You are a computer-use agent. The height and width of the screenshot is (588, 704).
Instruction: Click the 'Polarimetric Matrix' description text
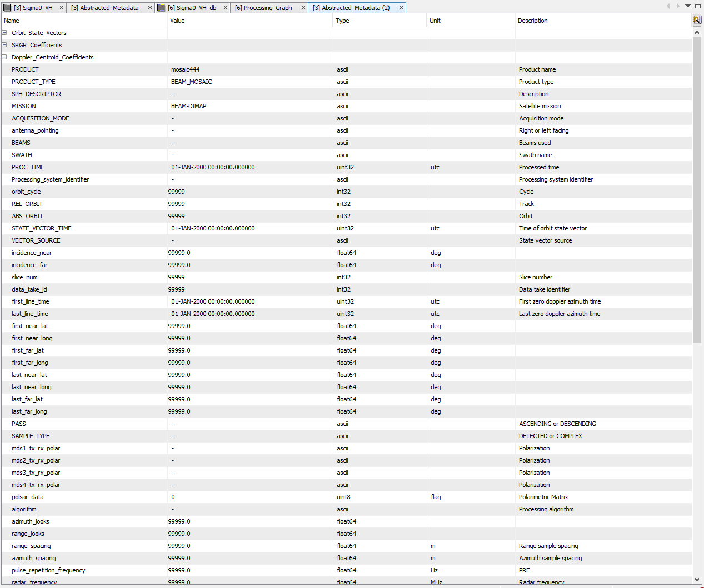(543, 497)
